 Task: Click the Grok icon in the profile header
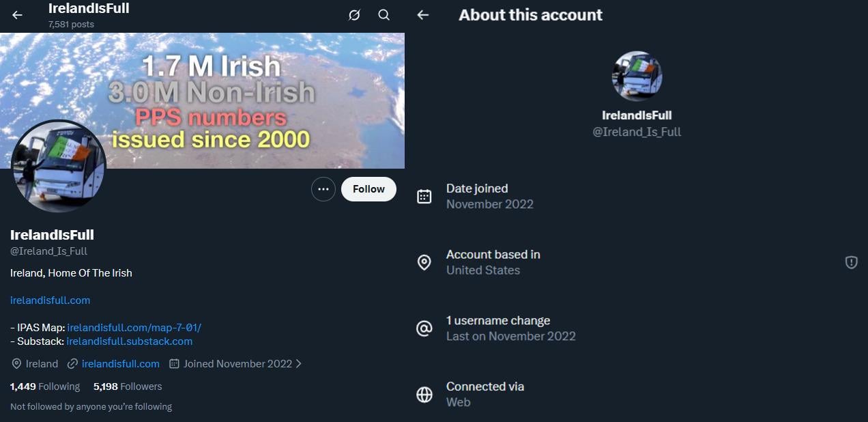[354, 15]
